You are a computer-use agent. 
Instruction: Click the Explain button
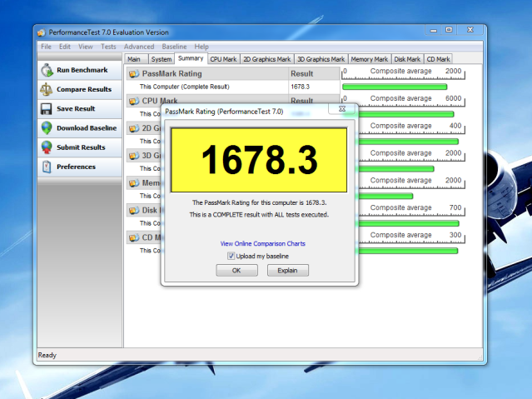tap(288, 270)
